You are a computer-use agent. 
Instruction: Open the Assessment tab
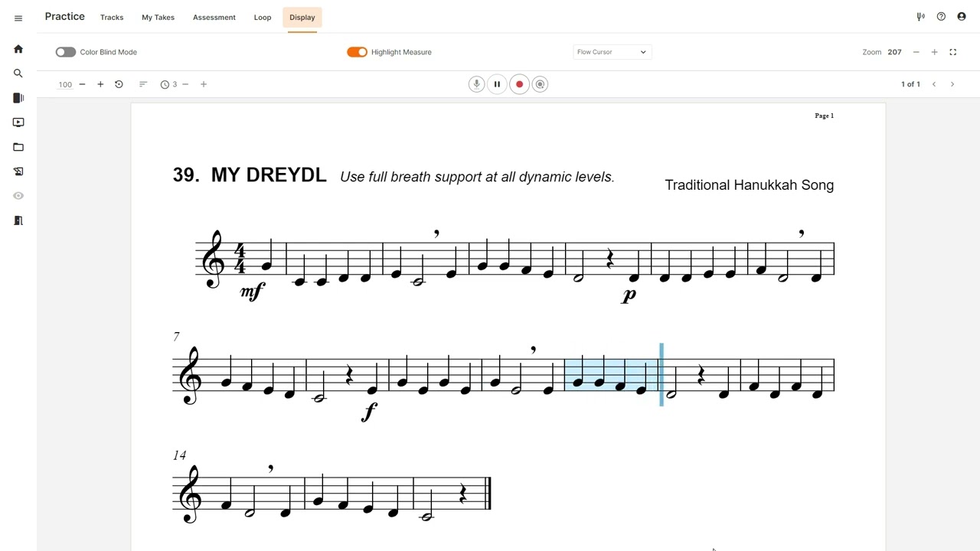(214, 17)
